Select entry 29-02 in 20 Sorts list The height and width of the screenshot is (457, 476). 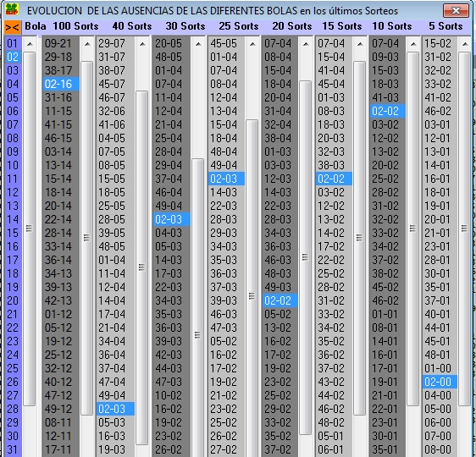click(280, 409)
